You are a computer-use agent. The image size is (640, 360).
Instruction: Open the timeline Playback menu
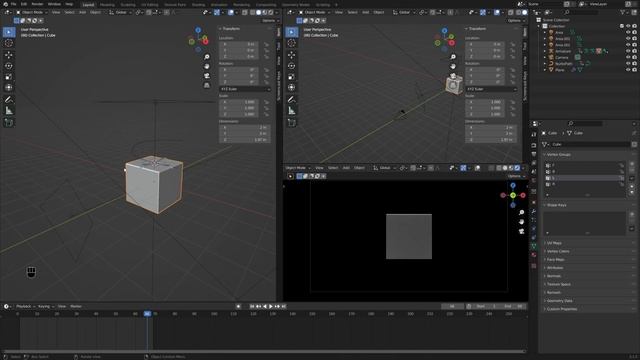[24, 306]
